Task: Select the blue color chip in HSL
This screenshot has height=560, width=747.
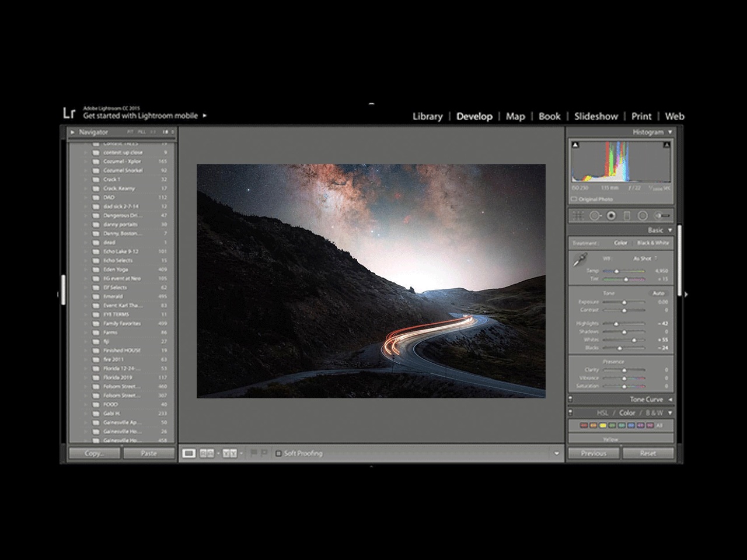Action: (633, 426)
